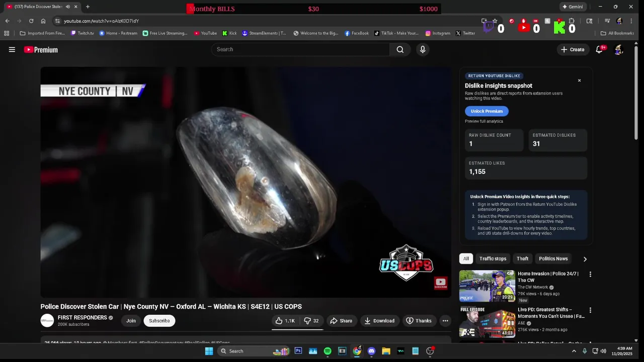Open YouTube notifications bell
The height and width of the screenshot is (362, 644).
click(599, 49)
